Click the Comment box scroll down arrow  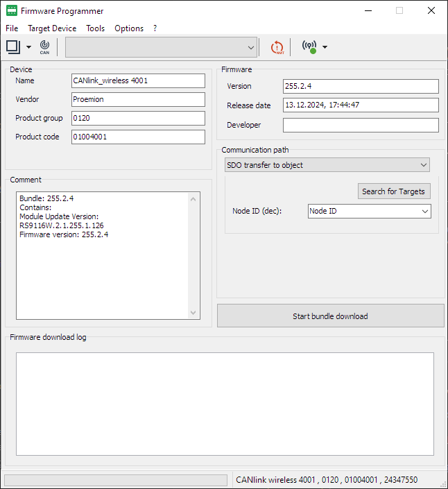tap(193, 313)
